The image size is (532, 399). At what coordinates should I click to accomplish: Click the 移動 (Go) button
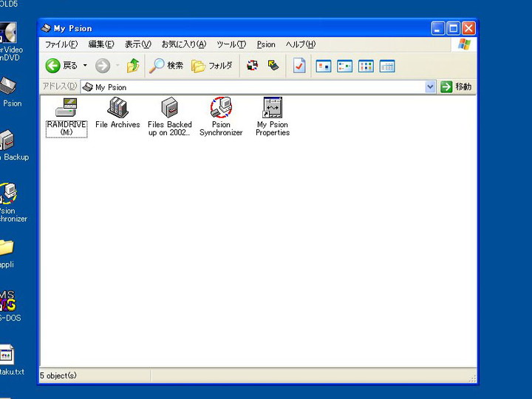[456, 87]
